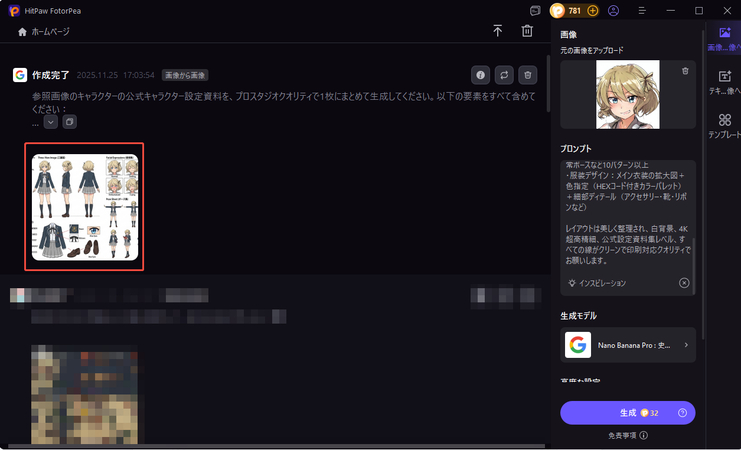Click HitPaw FotorPea app logo
This screenshot has height=450, width=741.
(x=14, y=10)
